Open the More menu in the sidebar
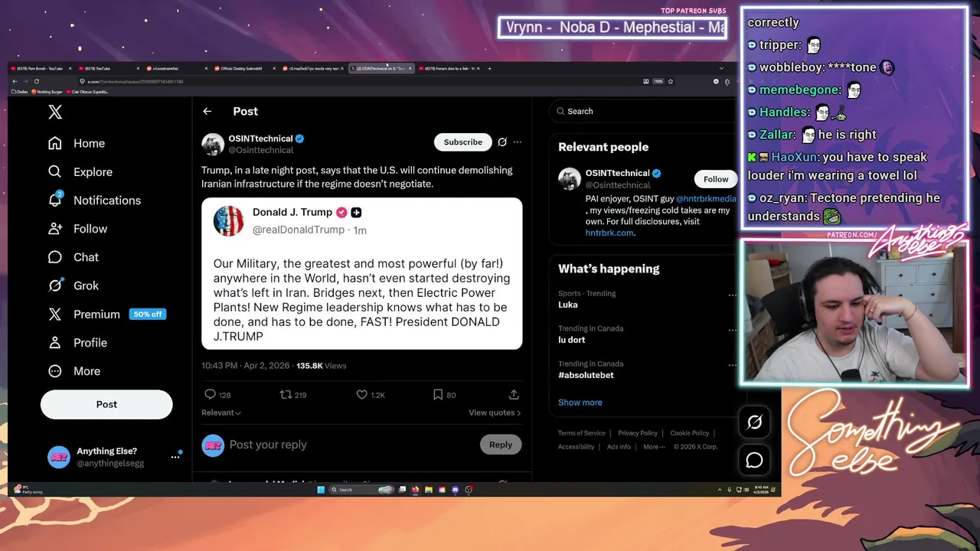This screenshot has width=980, height=551. tap(74, 371)
